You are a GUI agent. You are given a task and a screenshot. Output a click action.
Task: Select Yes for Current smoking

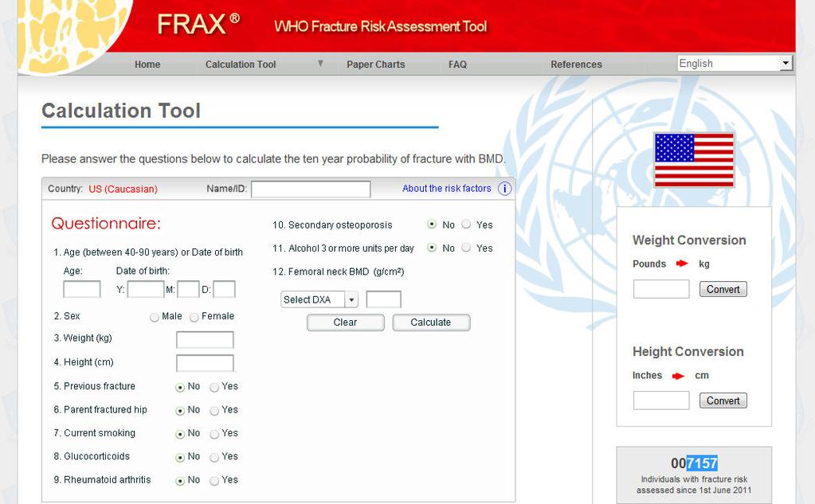point(214,434)
